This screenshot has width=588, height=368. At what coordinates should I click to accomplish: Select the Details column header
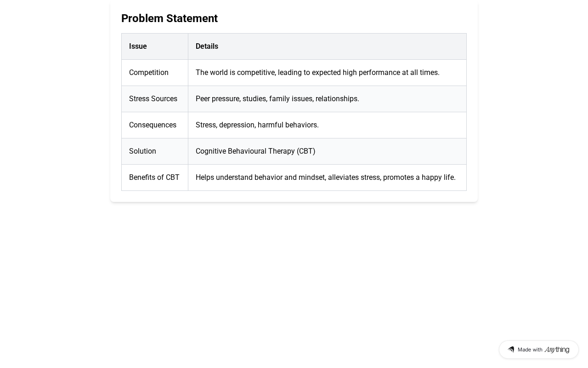coord(207,46)
